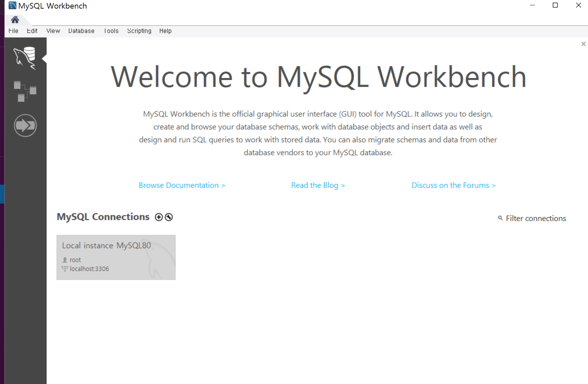Screen dimensions: 588x384
Task: Select the Migration wizard sidebar icon
Action: click(x=25, y=125)
